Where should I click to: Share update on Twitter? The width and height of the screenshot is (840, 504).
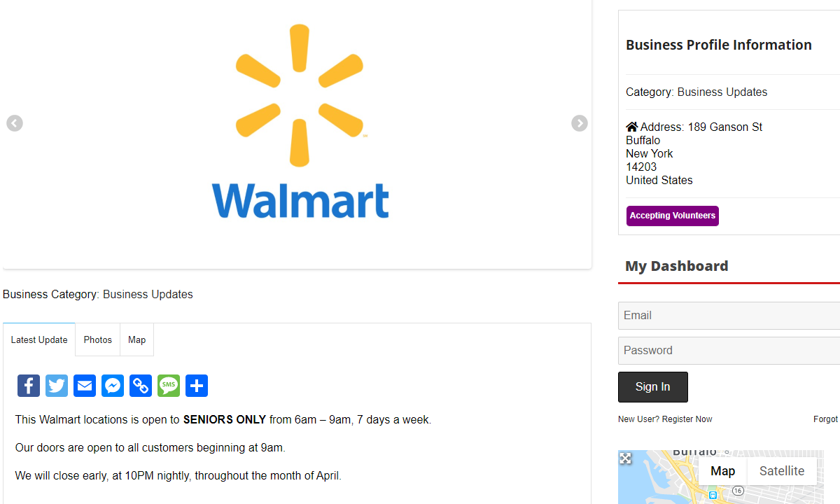click(57, 386)
